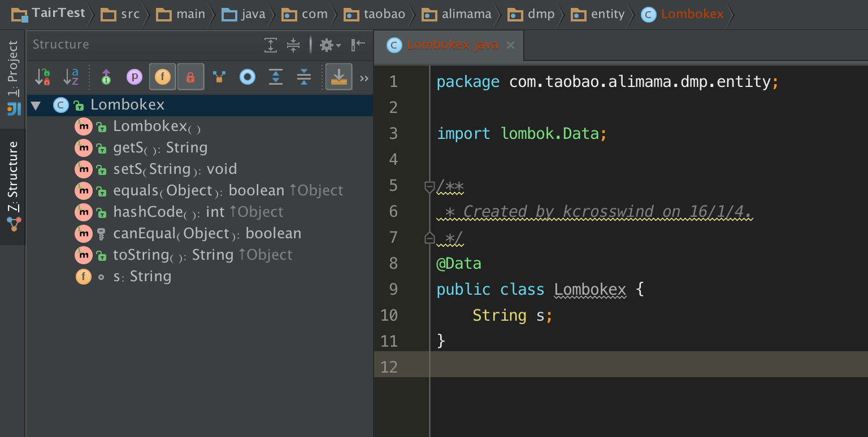The width and height of the screenshot is (868, 437).
Task: Click the Structure panel title
Action: pos(61,44)
